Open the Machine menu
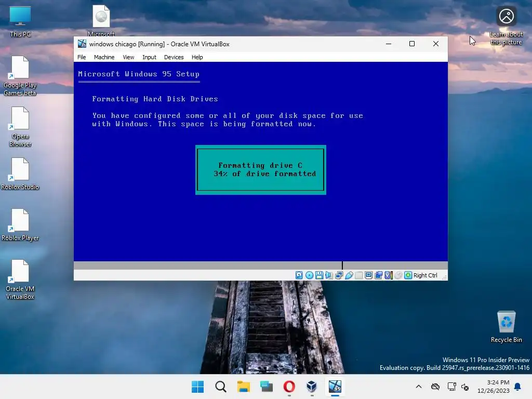The height and width of the screenshot is (399, 532). click(104, 57)
